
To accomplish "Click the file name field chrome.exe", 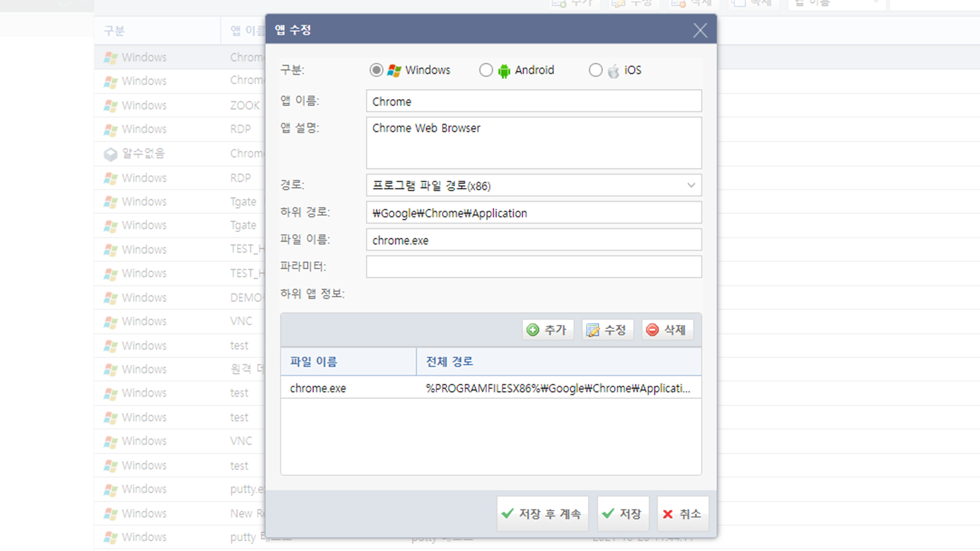I will point(534,240).
